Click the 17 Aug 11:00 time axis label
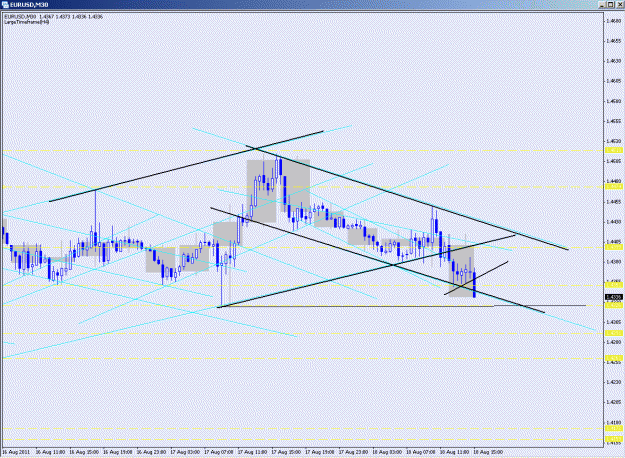The width and height of the screenshot is (625, 458). tap(253, 452)
